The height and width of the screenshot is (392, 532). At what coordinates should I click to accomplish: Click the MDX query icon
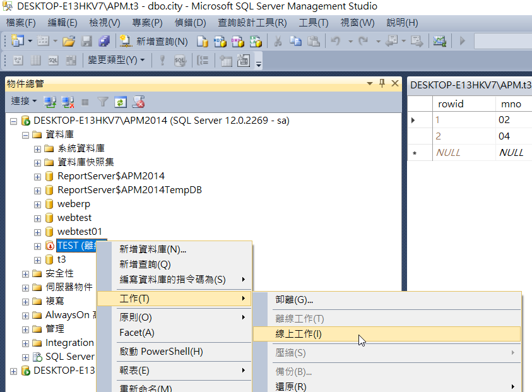(x=220, y=42)
